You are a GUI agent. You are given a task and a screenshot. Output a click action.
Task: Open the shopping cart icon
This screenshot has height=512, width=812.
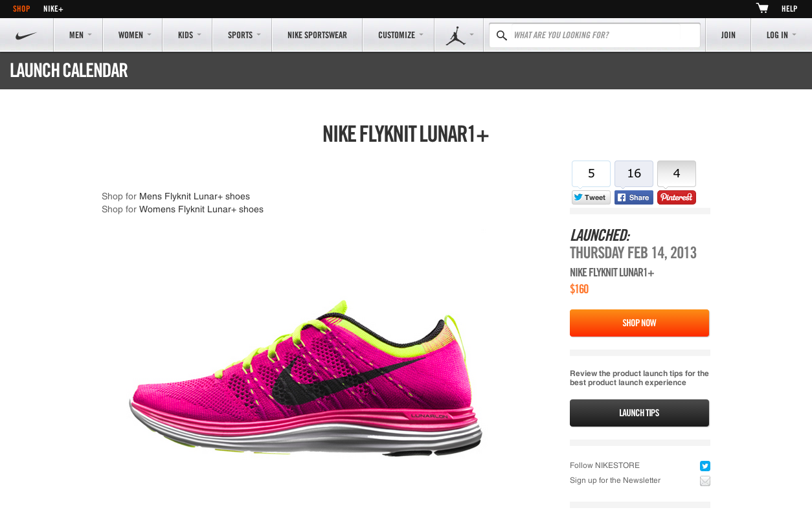click(762, 8)
